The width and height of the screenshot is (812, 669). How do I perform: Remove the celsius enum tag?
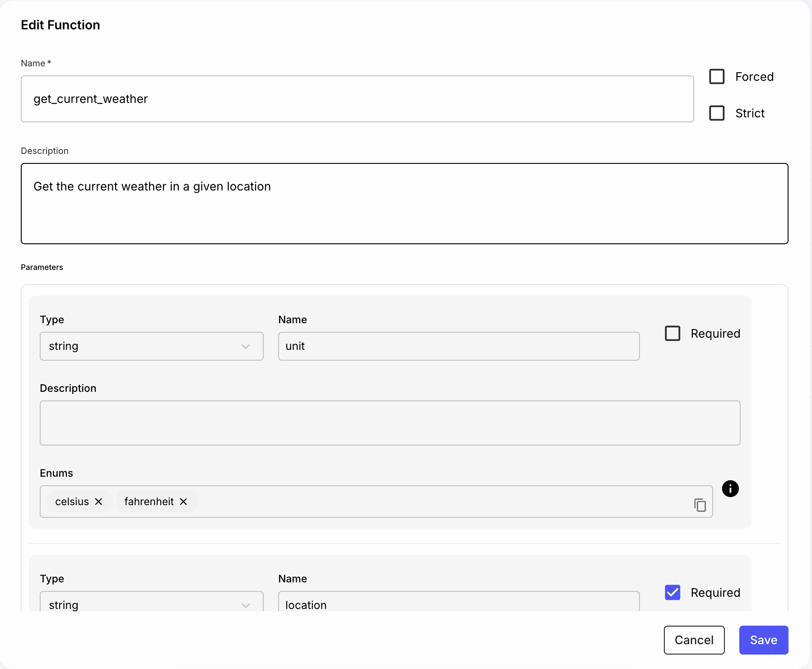coord(98,502)
